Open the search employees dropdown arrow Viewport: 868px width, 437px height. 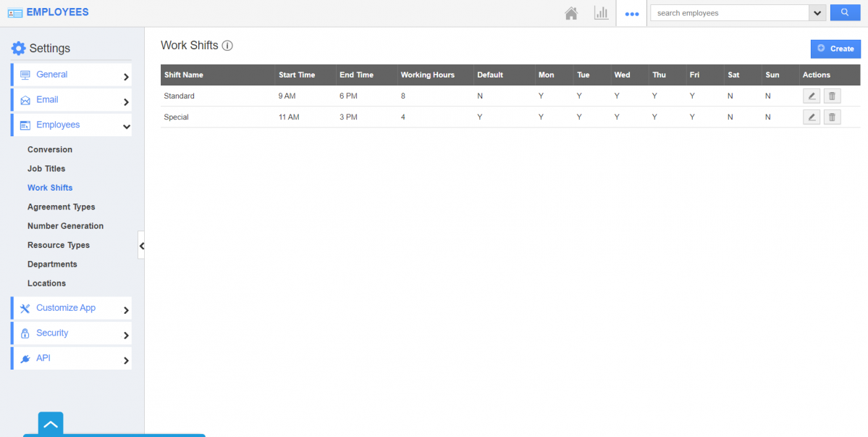(817, 13)
